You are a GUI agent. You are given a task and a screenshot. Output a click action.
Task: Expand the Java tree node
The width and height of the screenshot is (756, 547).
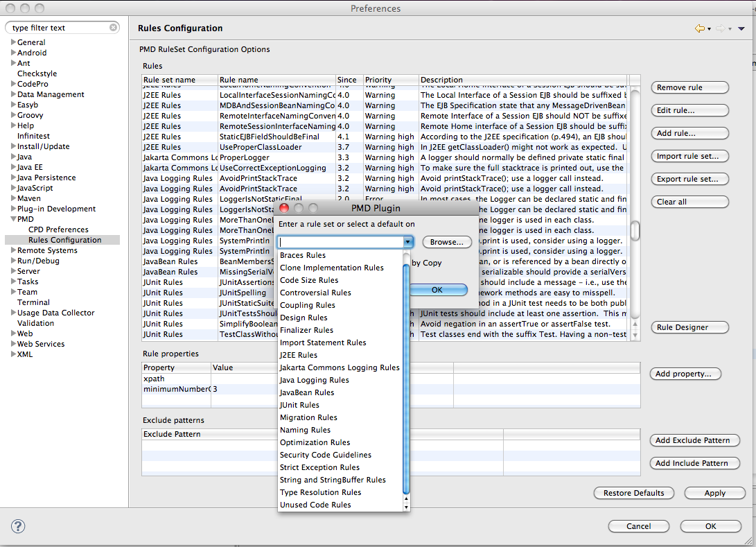click(13, 156)
